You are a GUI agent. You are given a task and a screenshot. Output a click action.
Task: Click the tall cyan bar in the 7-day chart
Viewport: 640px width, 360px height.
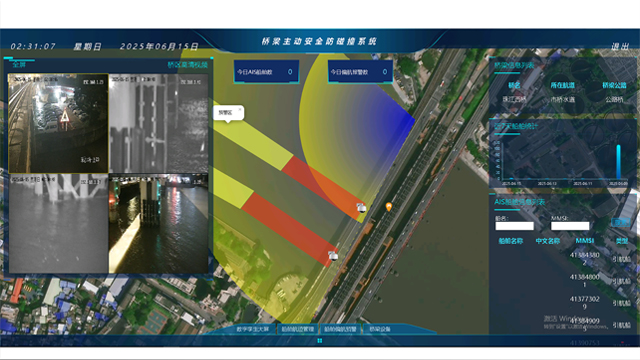[618, 162]
